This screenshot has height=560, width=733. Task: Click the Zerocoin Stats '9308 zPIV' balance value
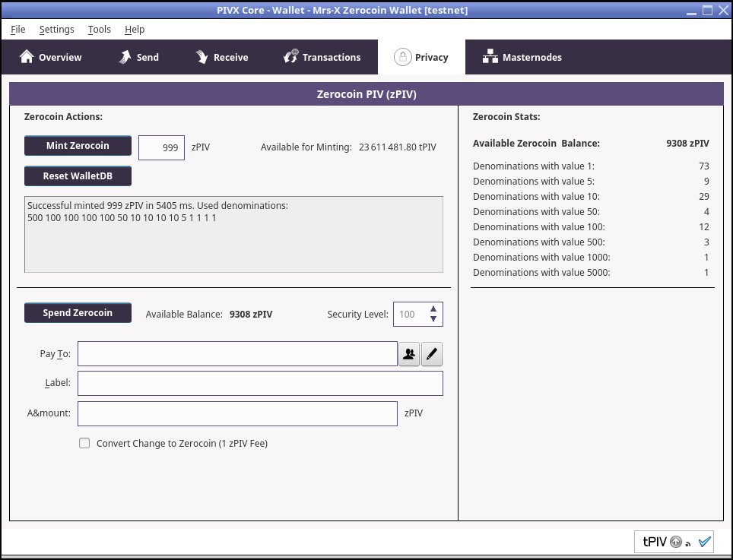point(687,144)
